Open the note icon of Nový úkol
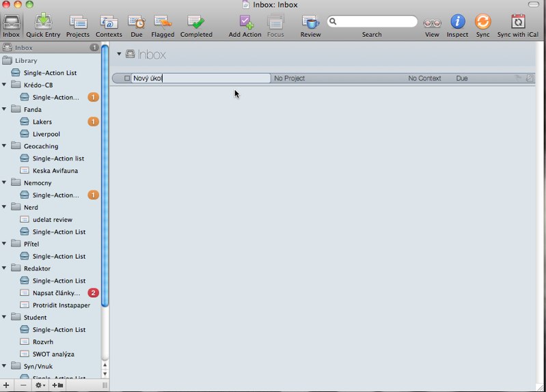Image resolution: width=546 pixels, height=392 pixels. pyautogui.click(x=530, y=78)
